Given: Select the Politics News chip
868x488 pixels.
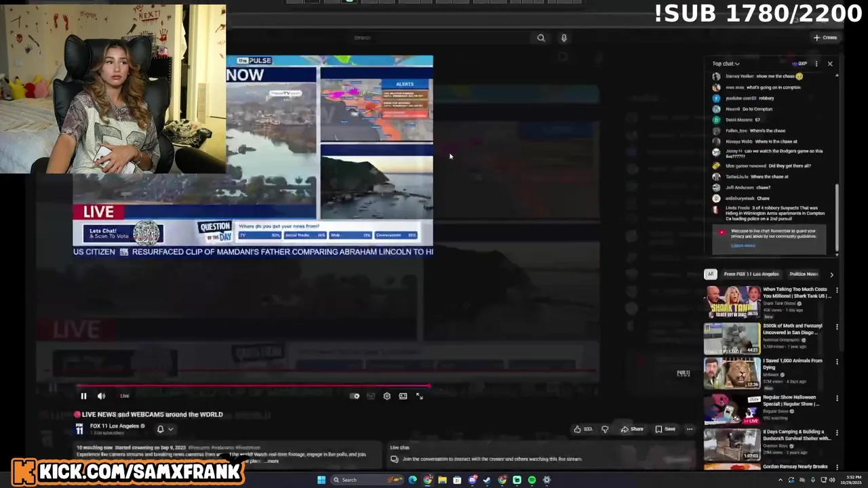Looking at the screenshot, I should [804, 274].
